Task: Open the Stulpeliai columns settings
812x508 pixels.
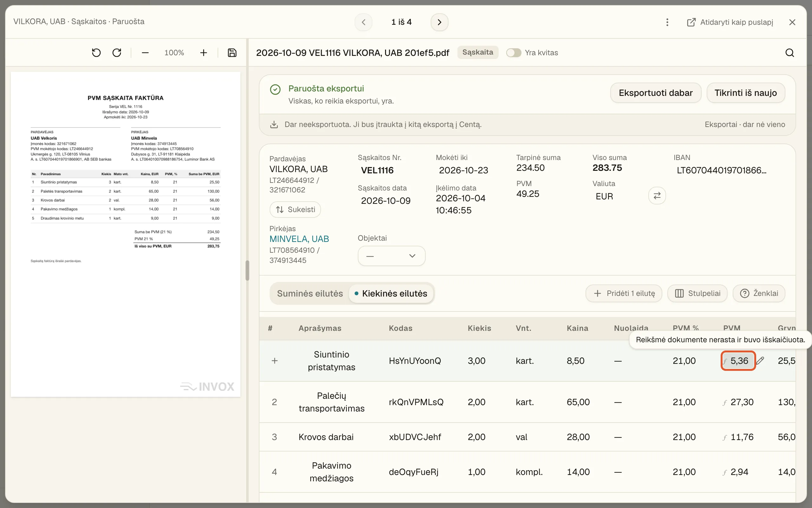Action: coord(697,293)
